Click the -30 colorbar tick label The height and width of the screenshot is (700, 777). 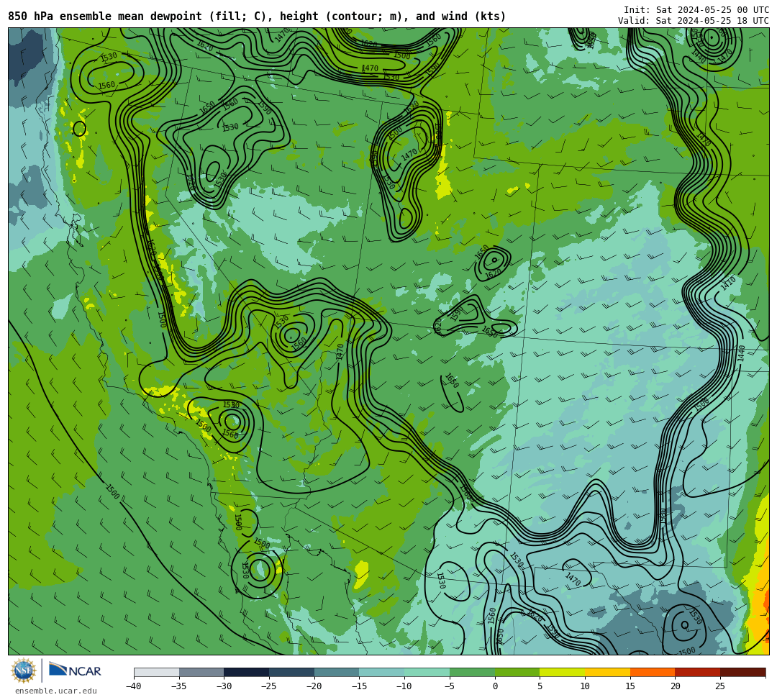[224, 686]
